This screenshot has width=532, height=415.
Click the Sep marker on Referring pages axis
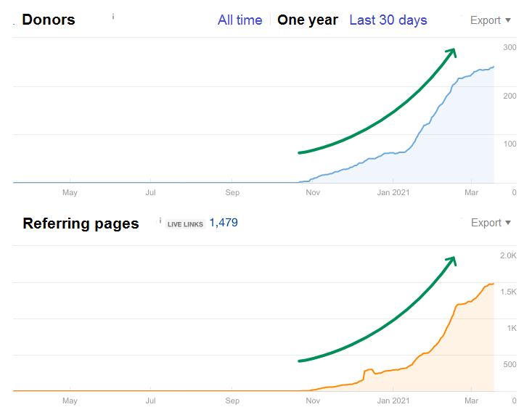232,400
